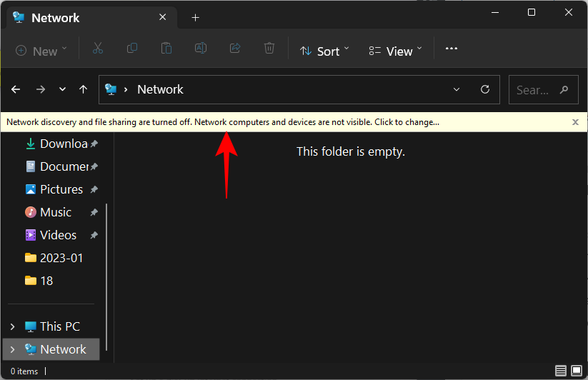Click the network discovery notification banner
This screenshot has width=588, height=380.
tap(223, 122)
